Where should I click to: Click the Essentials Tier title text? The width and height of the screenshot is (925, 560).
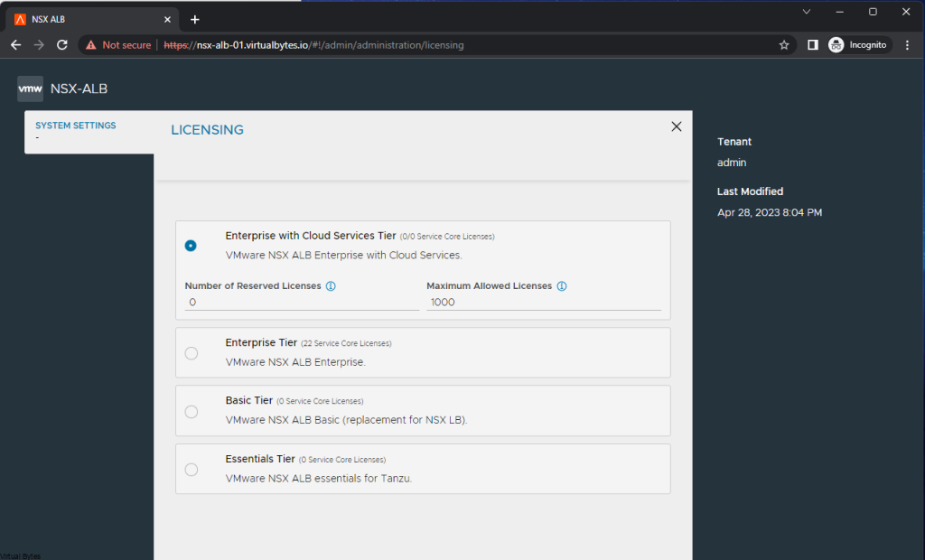pyautogui.click(x=260, y=459)
